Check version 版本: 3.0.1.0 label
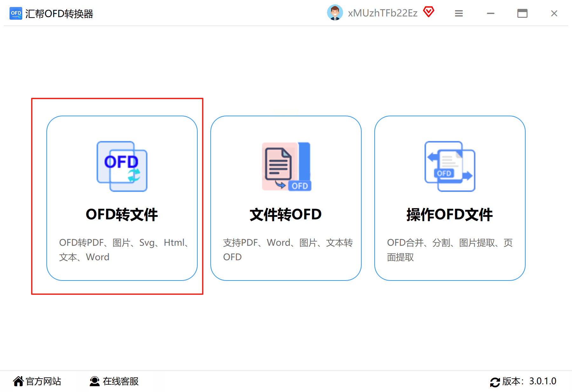Viewport: 572px width, 392px height. [529, 381]
